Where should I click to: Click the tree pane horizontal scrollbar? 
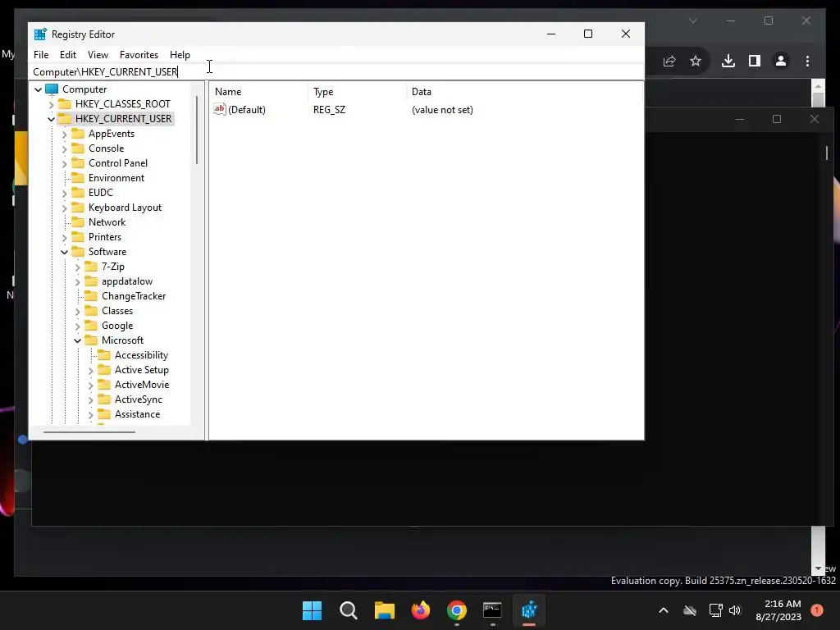(89, 431)
